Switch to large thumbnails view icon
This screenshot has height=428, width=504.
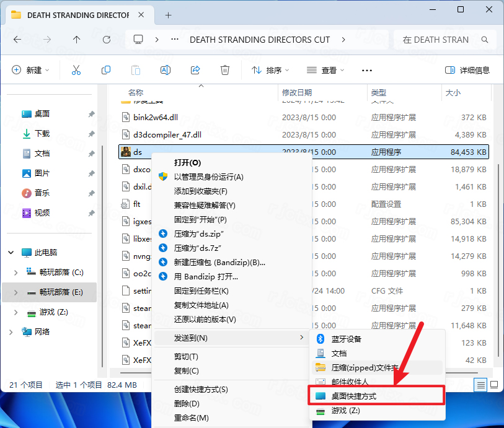click(494, 385)
